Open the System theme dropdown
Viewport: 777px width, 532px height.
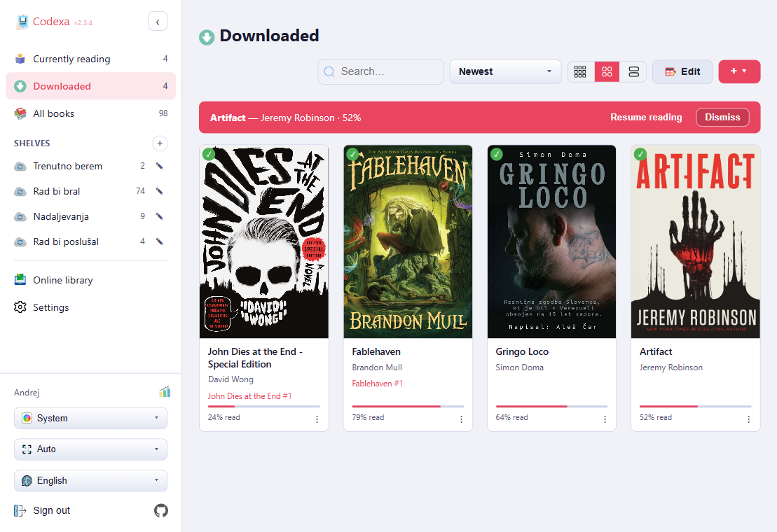[90, 418]
